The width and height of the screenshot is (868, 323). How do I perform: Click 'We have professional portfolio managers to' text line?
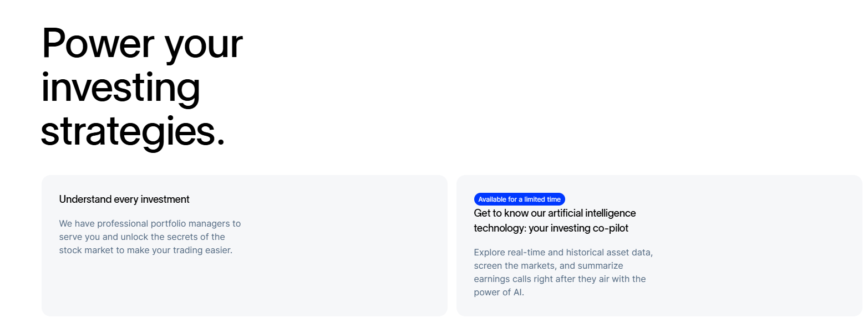(x=150, y=224)
